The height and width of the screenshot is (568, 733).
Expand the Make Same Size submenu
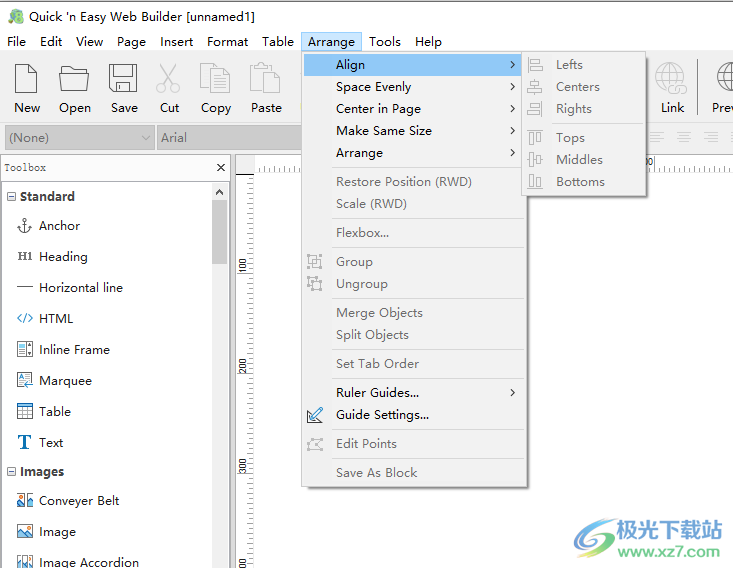pos(414,130)
